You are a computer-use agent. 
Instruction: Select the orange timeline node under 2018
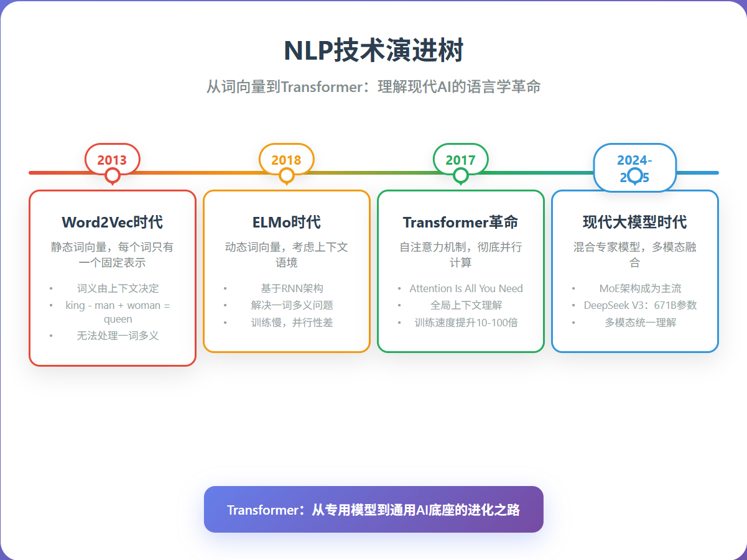tap(286, 175)
